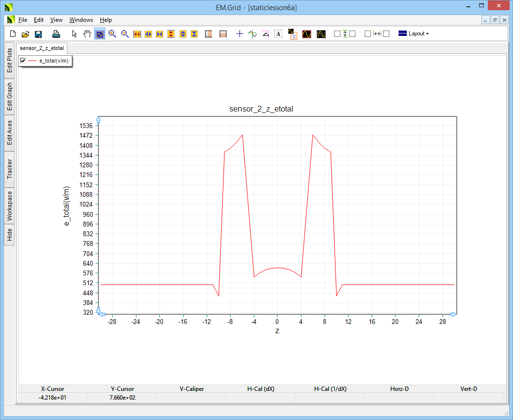Open the Windows menu
513x420 pixels.
coord(81,20)
